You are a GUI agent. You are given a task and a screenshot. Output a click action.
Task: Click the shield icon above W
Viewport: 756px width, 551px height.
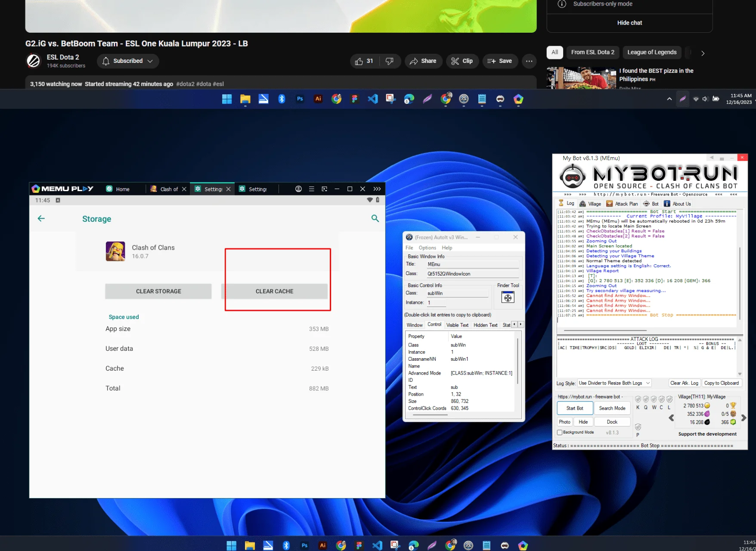[x=654, y=399]
